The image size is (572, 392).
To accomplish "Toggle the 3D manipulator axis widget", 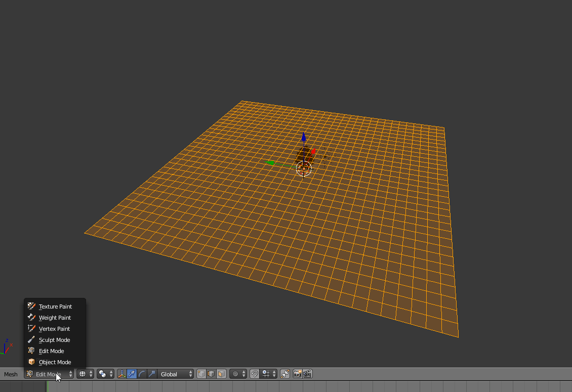I will tap(122, 374).
